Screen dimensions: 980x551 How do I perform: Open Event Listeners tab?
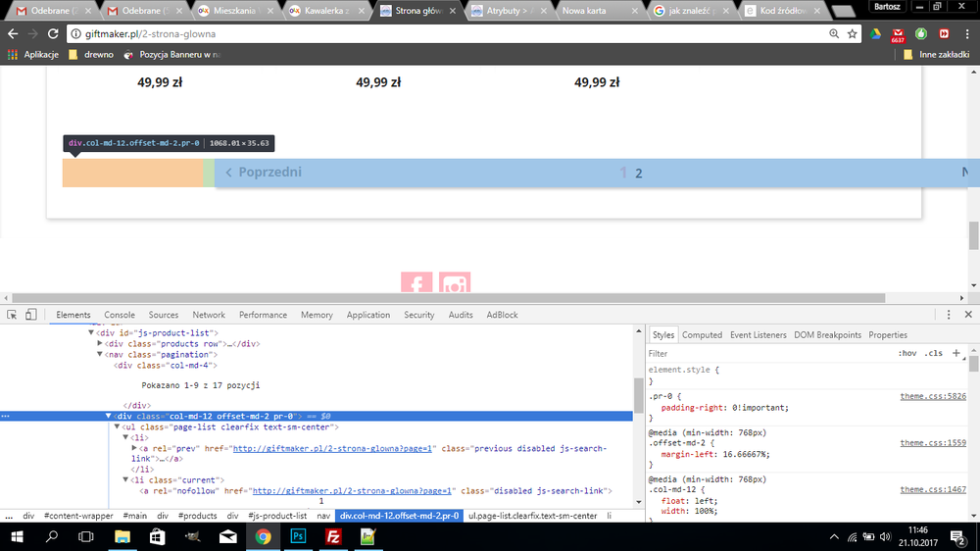coord(759,334)
